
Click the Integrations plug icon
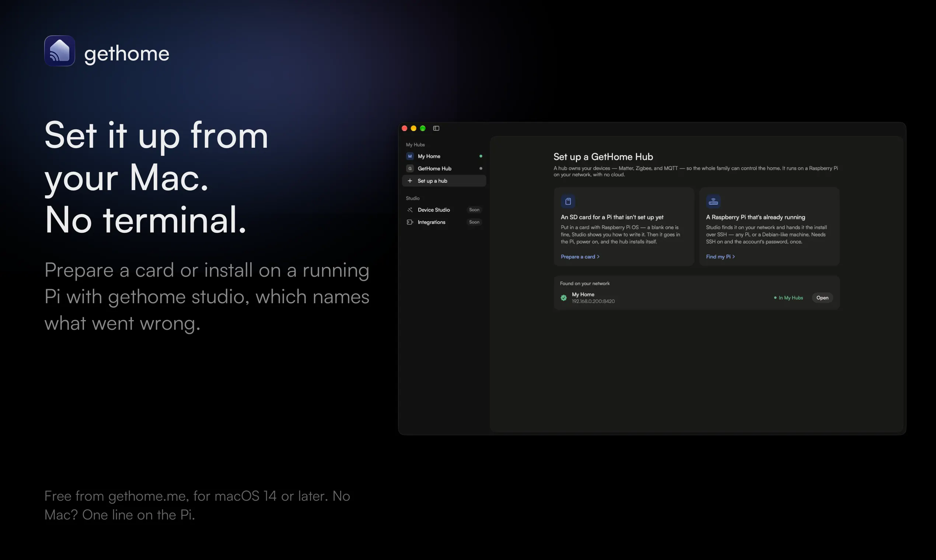(410, 222)
